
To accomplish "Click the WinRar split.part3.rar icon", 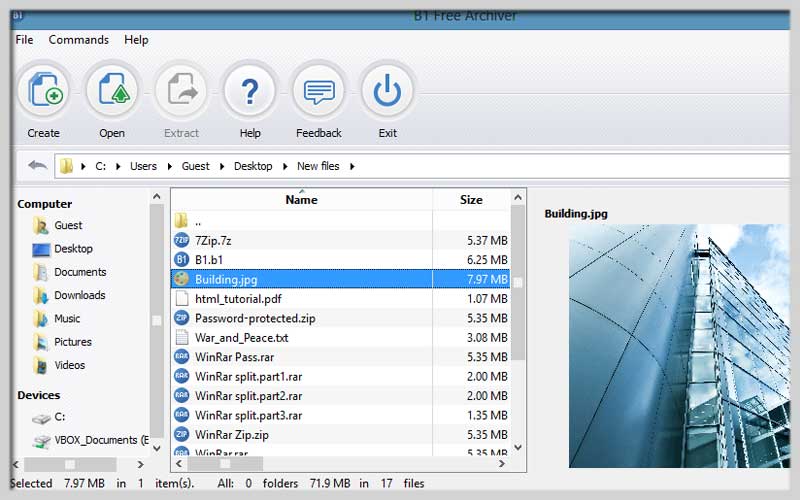I will point(182,415).
